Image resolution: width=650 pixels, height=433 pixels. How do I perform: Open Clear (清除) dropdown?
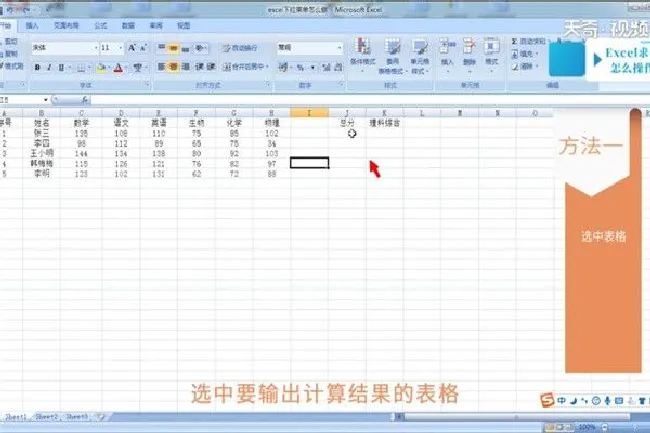(524, 66)
